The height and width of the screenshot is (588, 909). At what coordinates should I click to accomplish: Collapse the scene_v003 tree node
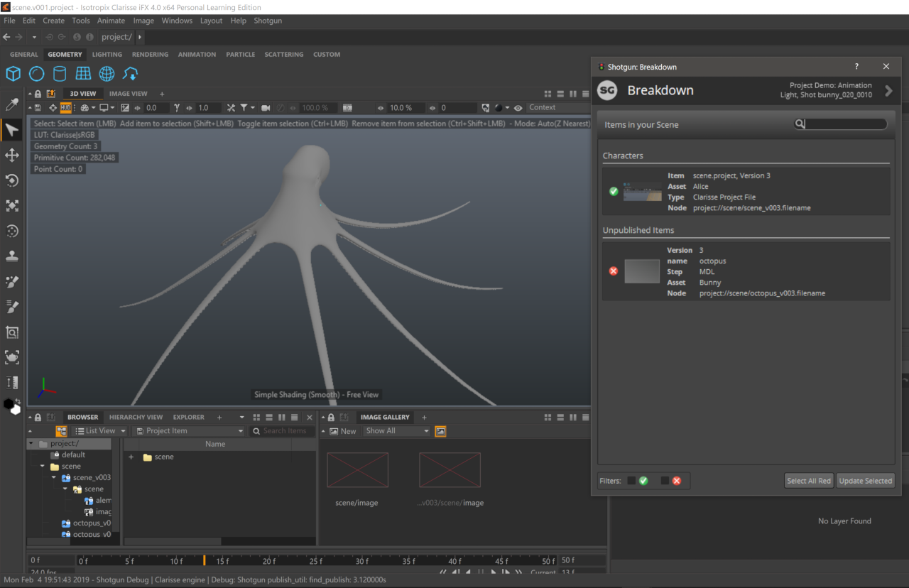coord(54,478)
